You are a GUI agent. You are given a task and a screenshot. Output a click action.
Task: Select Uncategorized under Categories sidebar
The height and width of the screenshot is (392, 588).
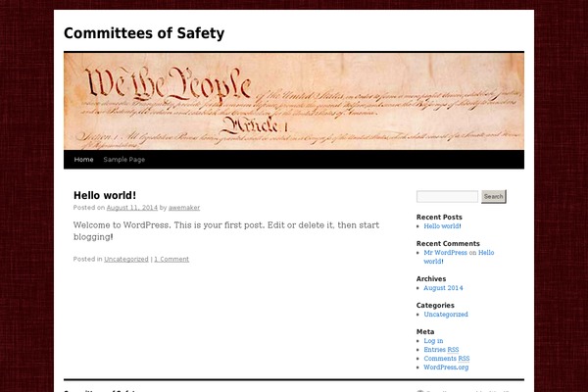point(446,315)
